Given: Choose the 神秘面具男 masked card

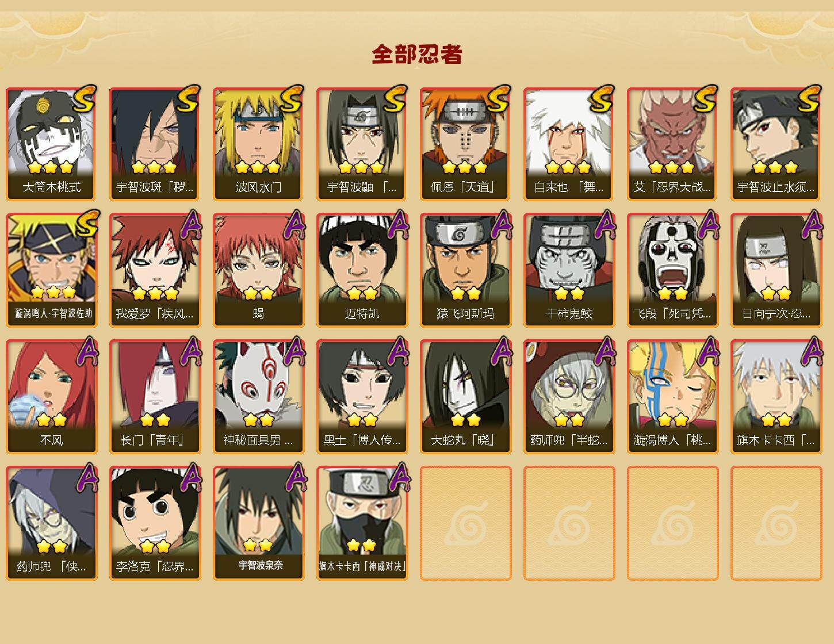Looking at the screenshot, I should [259, 397].
